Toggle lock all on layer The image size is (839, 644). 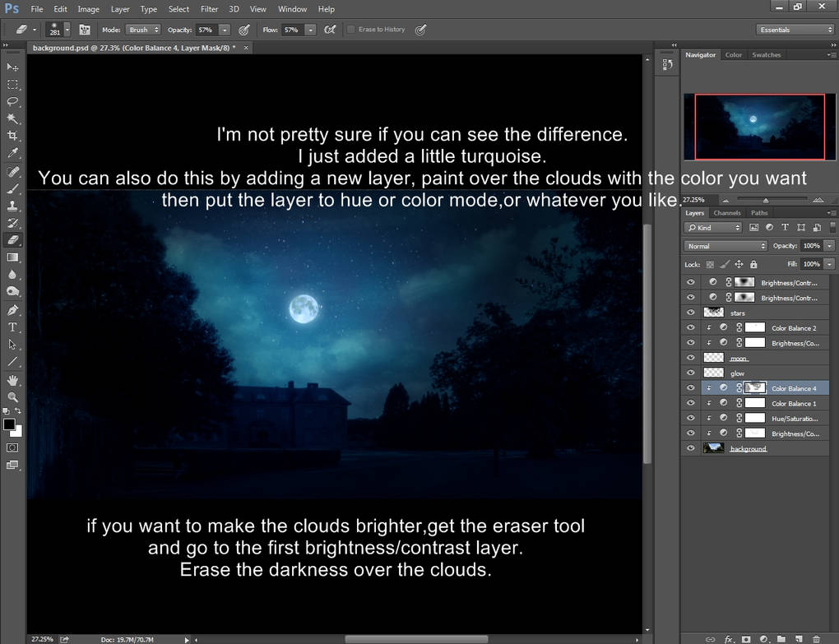click(753, 264)
